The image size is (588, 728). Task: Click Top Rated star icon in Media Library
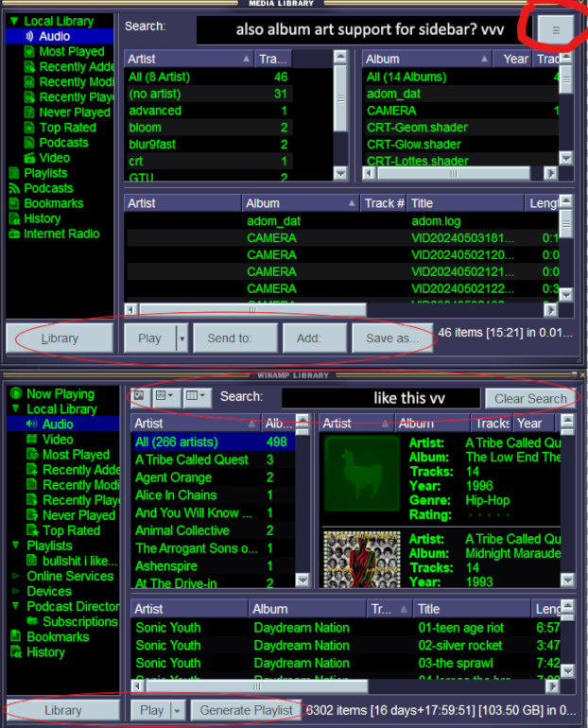tap(29, 128)
